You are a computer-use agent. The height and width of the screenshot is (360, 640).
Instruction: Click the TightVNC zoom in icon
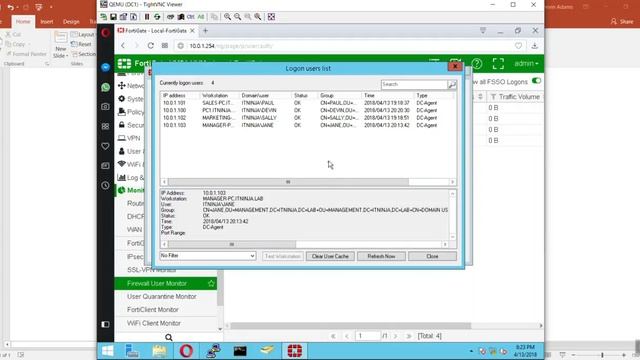click(227, 17)
